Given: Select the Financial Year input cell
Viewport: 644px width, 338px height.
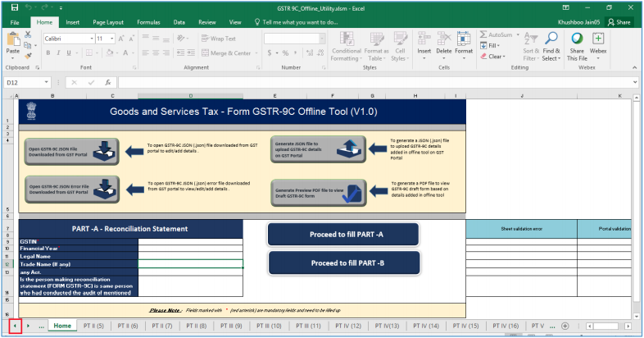Looking at the screenshot, I should pyautogui.click(x=191, y=249).
